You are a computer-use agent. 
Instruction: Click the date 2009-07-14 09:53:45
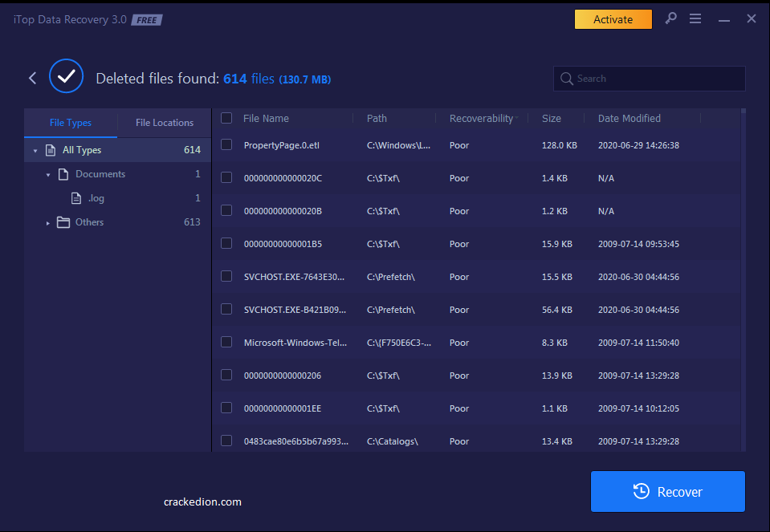point(638,244)
